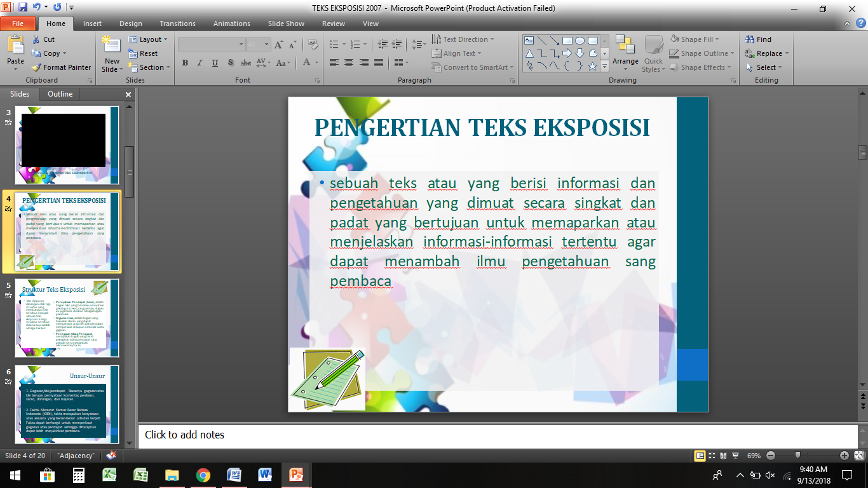Align text left
This screenshot has width=868, height=488.
click(334, 63)
